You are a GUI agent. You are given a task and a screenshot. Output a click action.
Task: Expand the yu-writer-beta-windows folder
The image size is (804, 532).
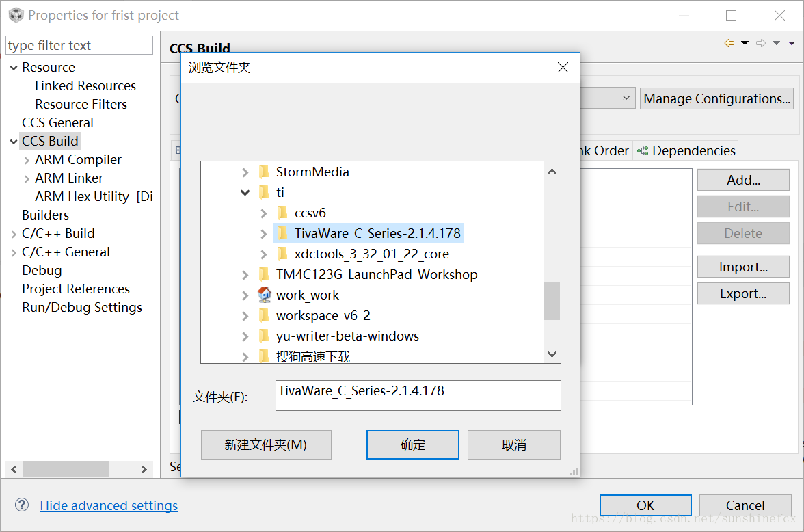[245, 336]
